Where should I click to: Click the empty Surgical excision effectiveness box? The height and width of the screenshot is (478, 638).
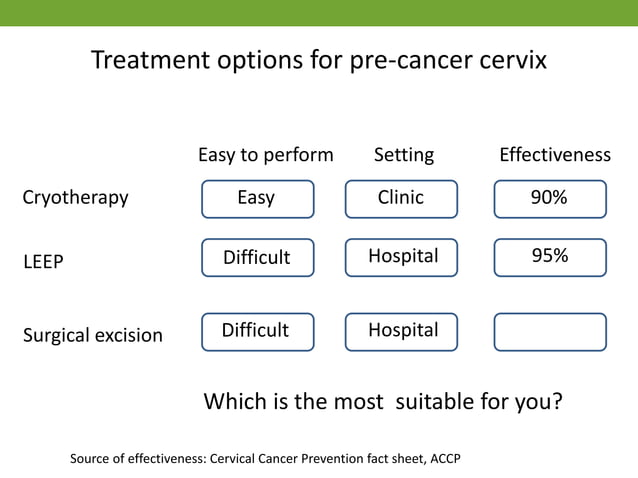[550, 332]
